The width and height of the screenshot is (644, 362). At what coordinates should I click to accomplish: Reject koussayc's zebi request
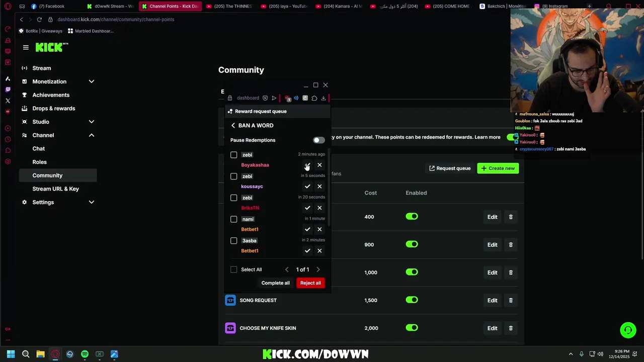tap(319, 187)
